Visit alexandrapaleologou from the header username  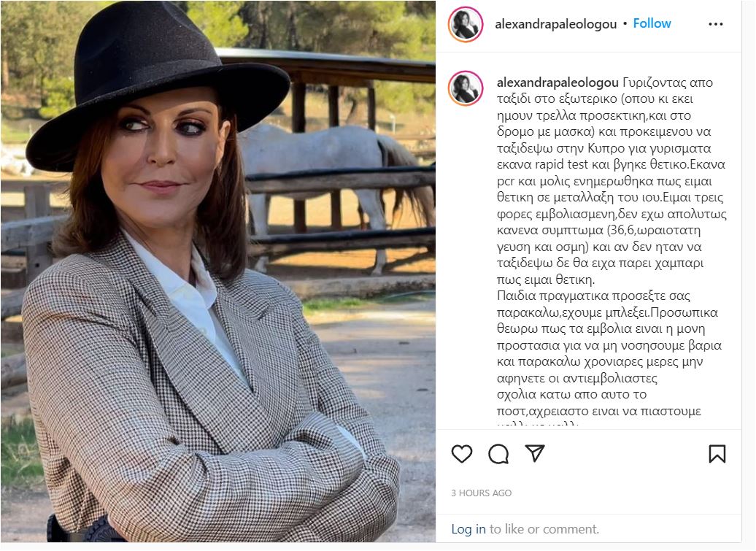[555, 24]
